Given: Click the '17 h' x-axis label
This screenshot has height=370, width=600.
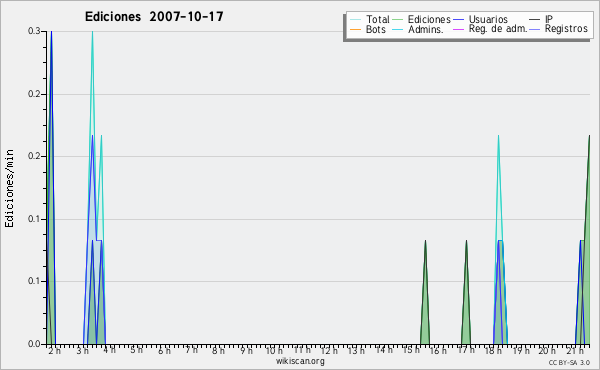Looking at the screenshot, I should [466, 350].
